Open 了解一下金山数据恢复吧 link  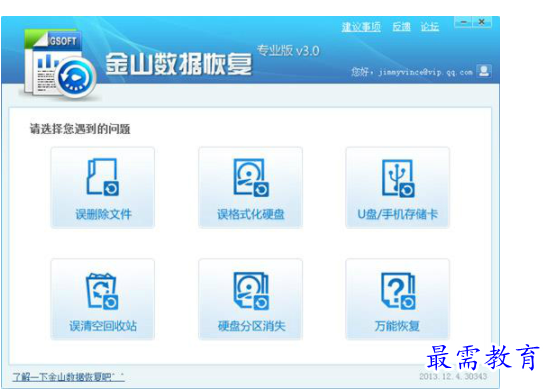pyautogui.click(x=68, y=377)
